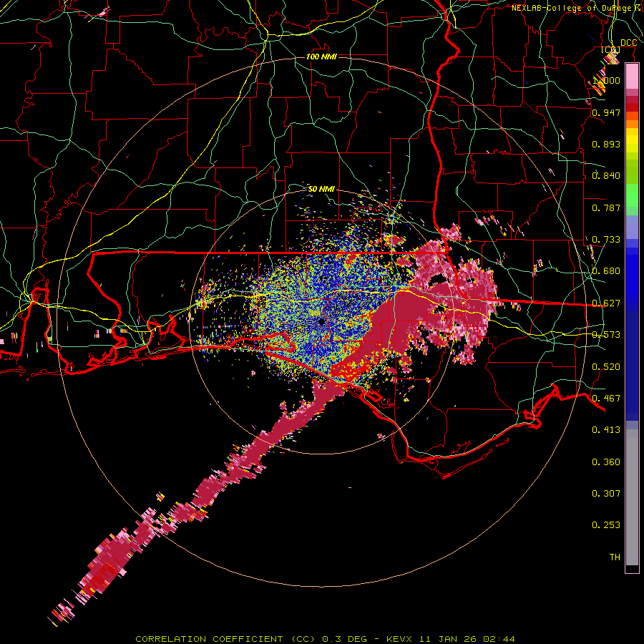Image resolution: width=644 pixels, height=644 pixels.
Task: Click the "TH" label at the scale bottom
Action: tap(615, 557)
